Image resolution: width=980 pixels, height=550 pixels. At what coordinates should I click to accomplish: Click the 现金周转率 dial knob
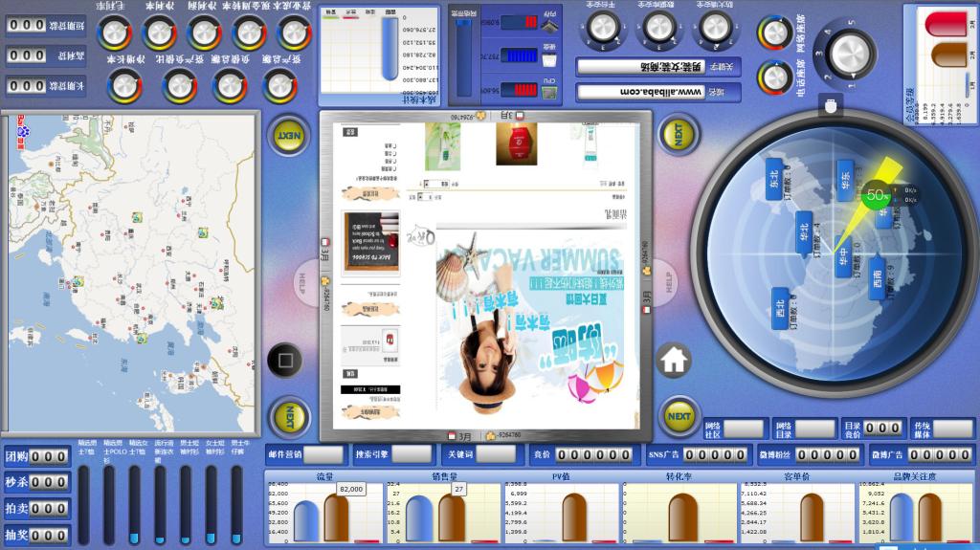pos(250,33)
